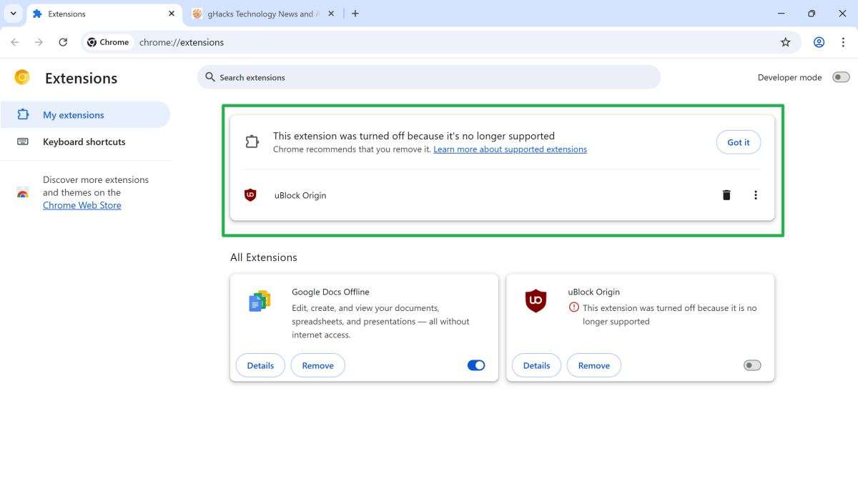Click the uBlock Origin title in All Extensions
Screen dimensions: 858x504
click(x=593, y=292)
